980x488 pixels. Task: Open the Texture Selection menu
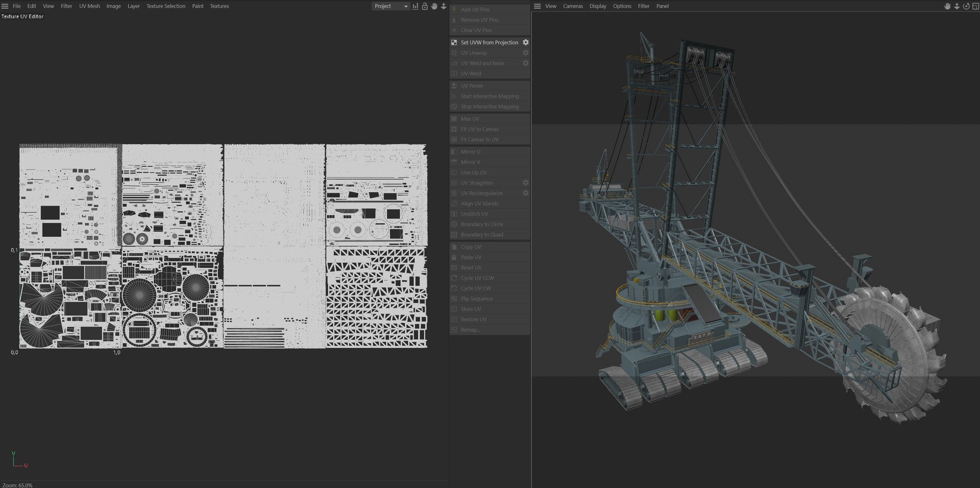pos(166,6)
